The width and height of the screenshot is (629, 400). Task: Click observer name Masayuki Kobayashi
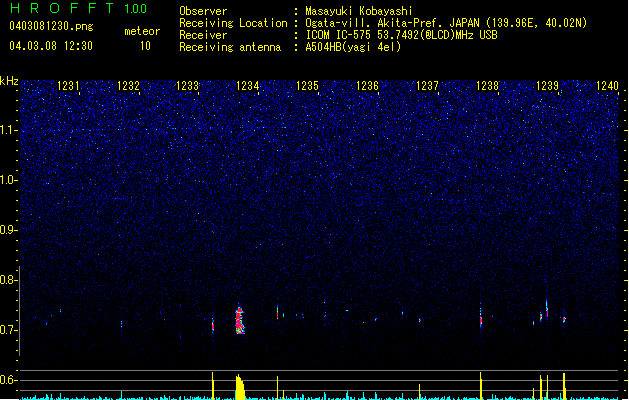coord(359,11)
